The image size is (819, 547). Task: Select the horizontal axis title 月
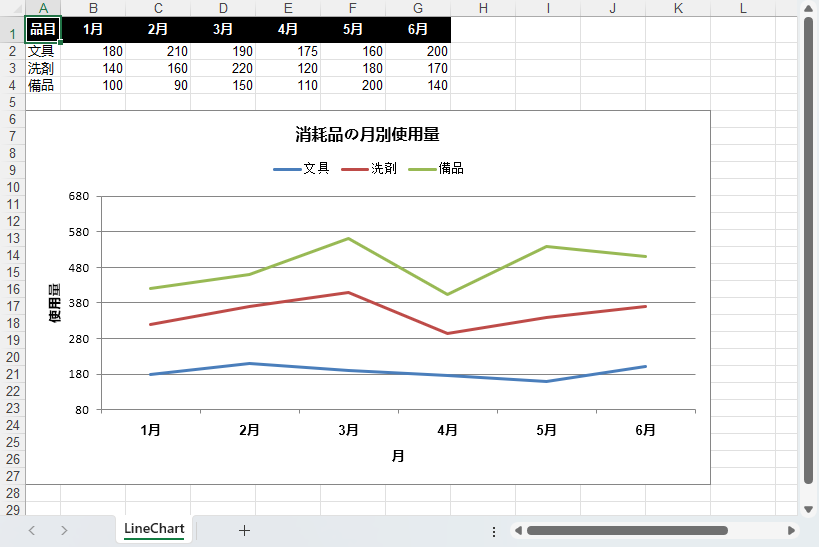(x=398, y=456)
